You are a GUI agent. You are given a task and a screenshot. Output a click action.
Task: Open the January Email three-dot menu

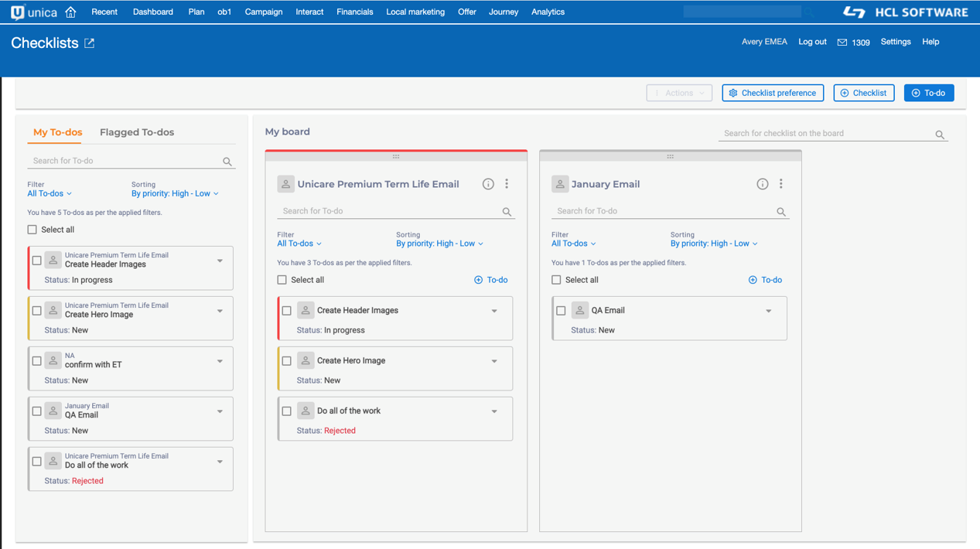pyautogui.click(x=781, y=184)
